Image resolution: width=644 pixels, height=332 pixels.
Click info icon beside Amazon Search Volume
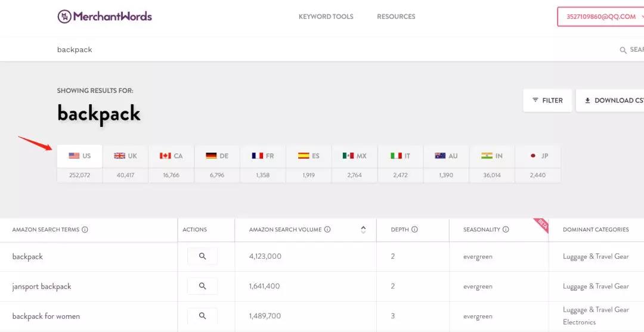(327, 229)
